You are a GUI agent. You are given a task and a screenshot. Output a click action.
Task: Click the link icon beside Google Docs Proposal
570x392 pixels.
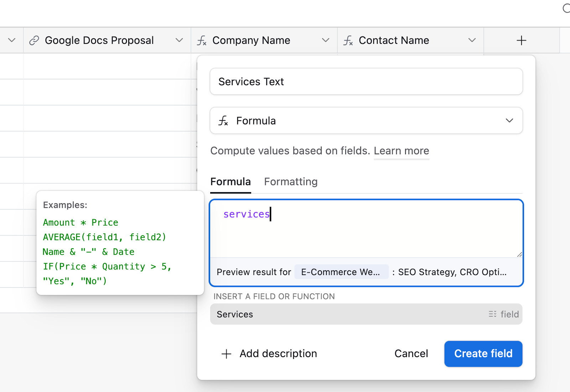34,41
